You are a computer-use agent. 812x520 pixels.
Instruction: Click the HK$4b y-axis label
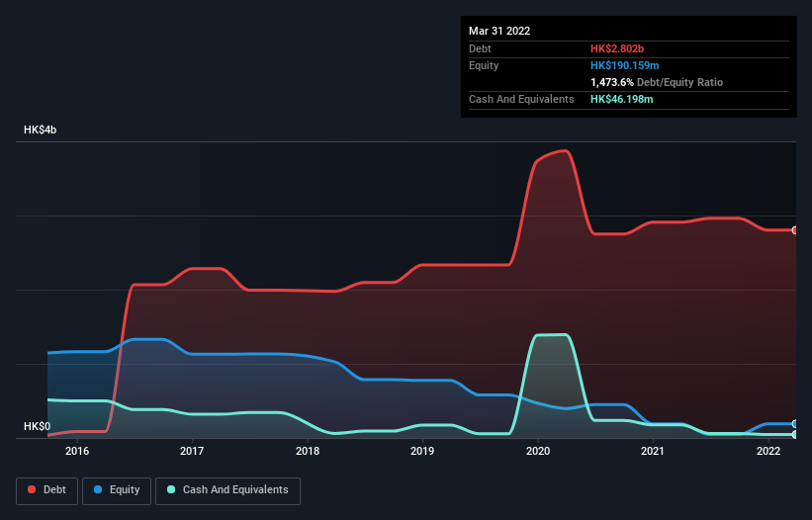coord(40,130)
